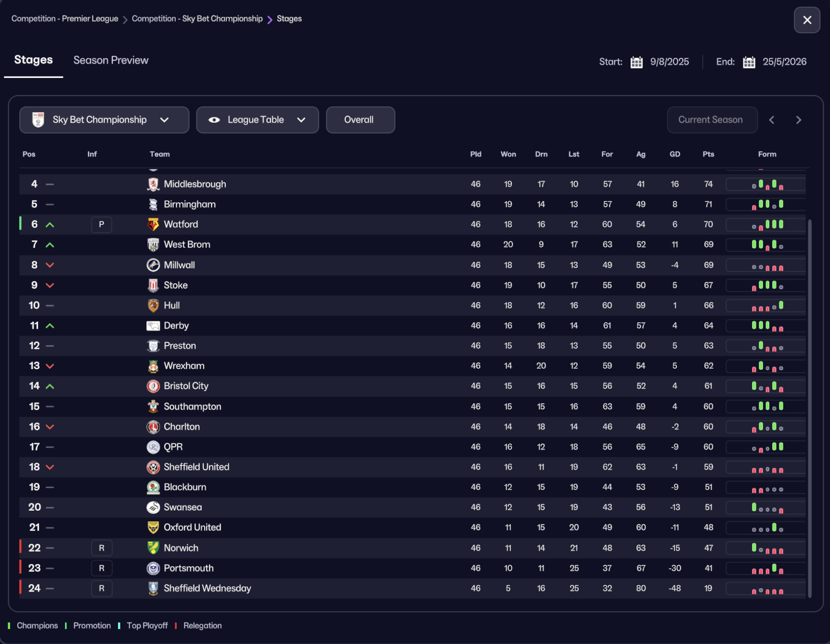Viewport: 830px width, 644px height.
Task: Click the Millwall club crest
Action: (x=153, y=265)
